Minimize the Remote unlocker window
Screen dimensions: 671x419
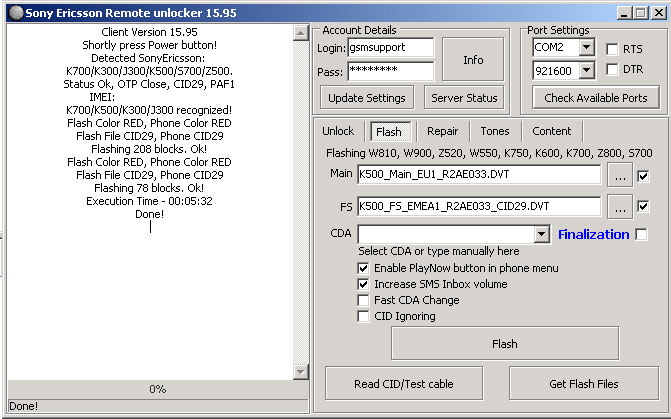(x=624, y=13)
